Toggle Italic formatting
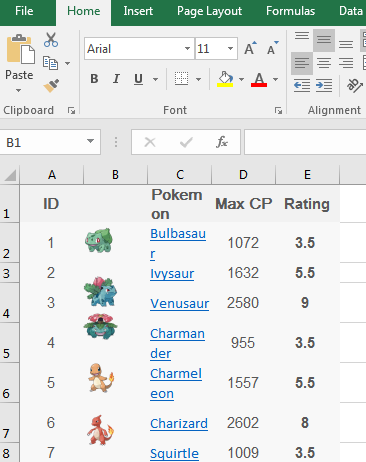 pos(116,79)
